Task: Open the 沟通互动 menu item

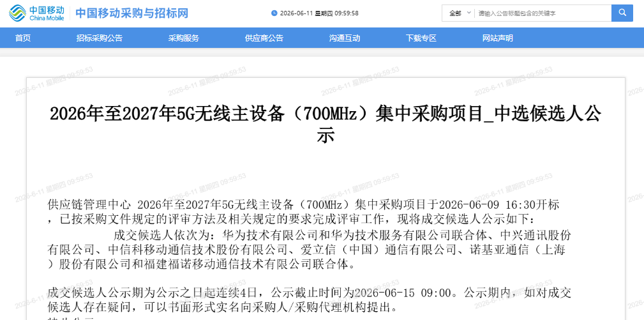Action: point(345,38)
